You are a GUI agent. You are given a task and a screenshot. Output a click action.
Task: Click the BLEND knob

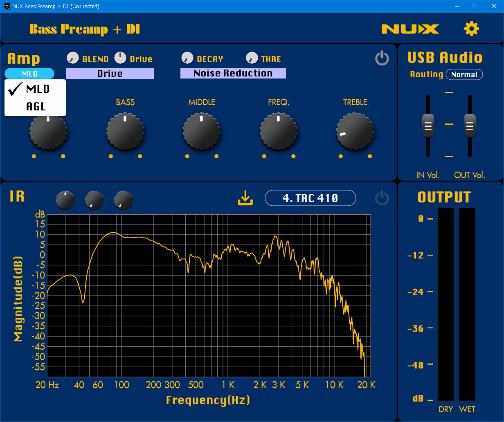pos(73,58)
